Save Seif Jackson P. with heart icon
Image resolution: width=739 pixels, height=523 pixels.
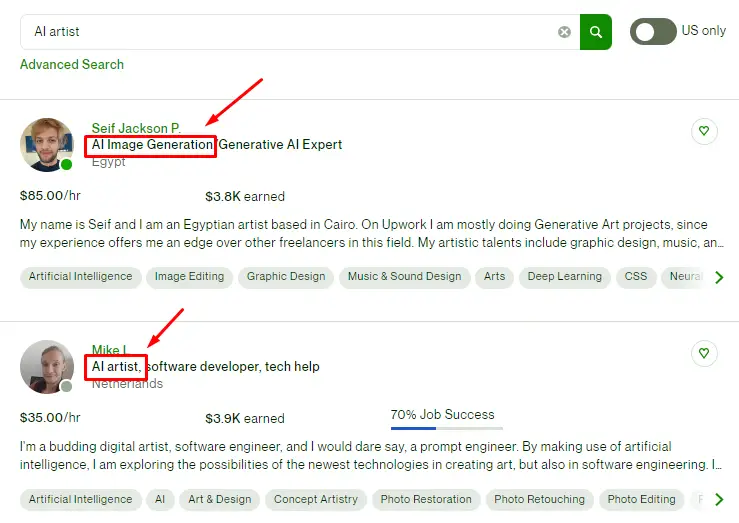(704, 131)
